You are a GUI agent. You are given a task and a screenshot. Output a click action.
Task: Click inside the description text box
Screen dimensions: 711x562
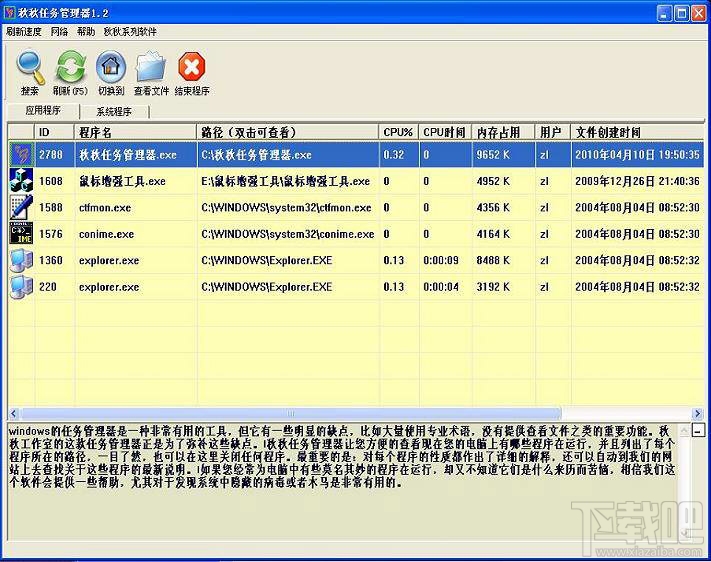point(342,481)
